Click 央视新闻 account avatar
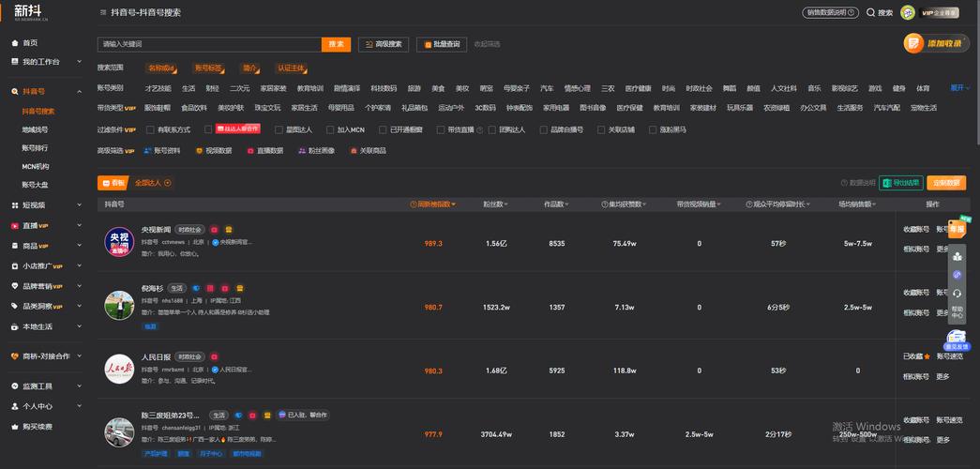 (x=119, y=242)
